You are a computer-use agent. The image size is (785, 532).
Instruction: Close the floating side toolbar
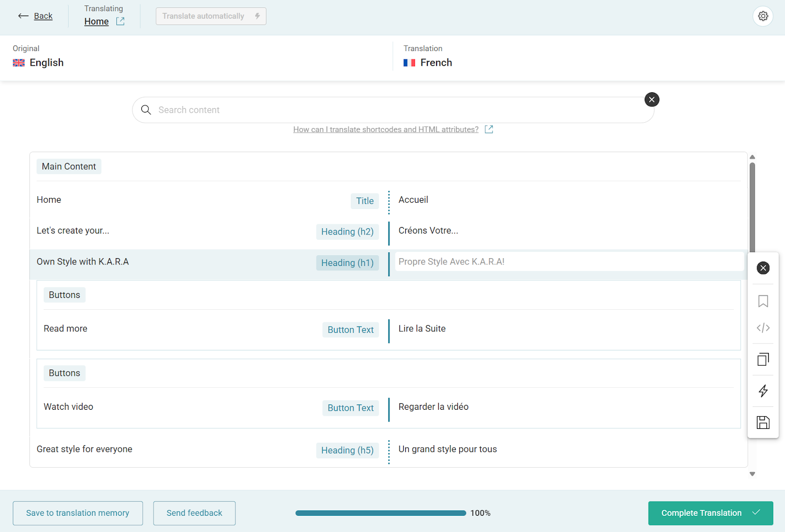click(763, 268)
